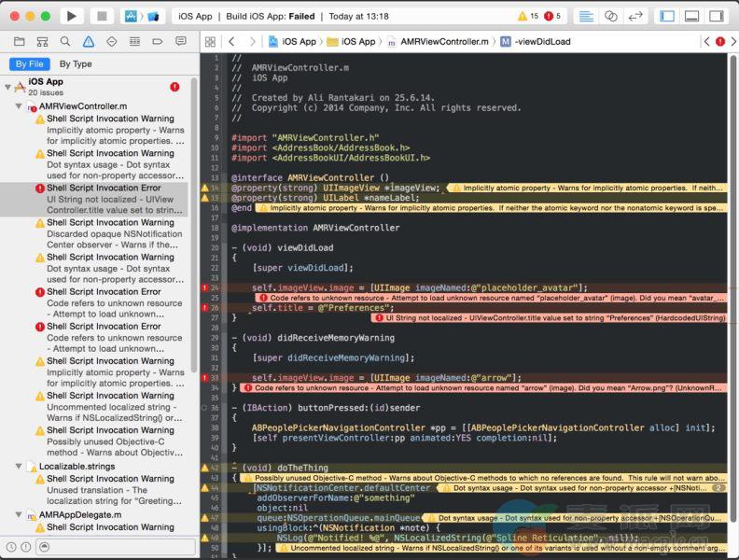The image size is (739, 560).
Task: Go back with the jump bar arrow
Action: [x=231, y=42]
